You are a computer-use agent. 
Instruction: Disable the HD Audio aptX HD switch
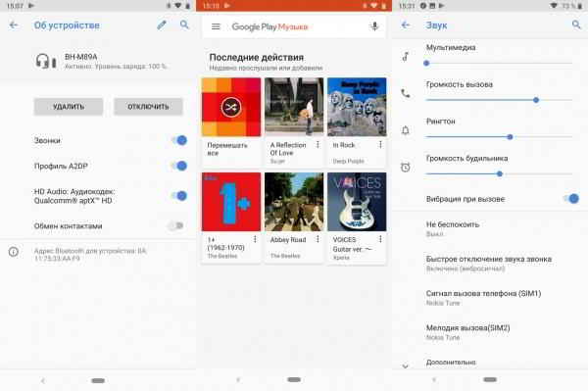[179, 196]
